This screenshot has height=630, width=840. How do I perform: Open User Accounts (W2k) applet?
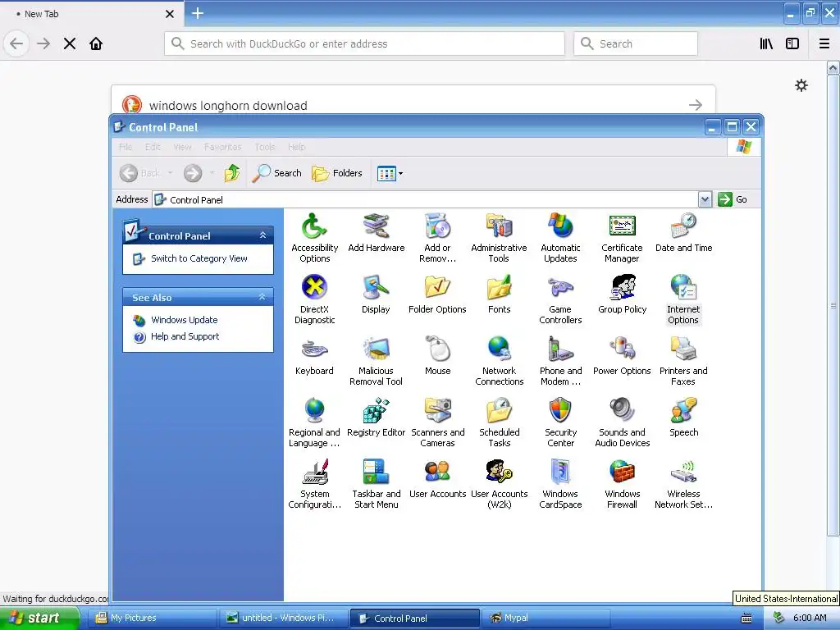pyautogui.click(x=499, y=484)
